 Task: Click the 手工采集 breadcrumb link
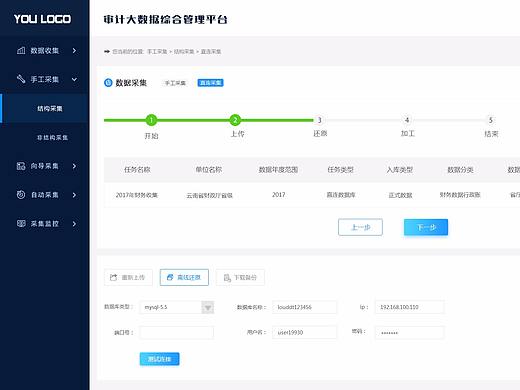coord(157,52)
